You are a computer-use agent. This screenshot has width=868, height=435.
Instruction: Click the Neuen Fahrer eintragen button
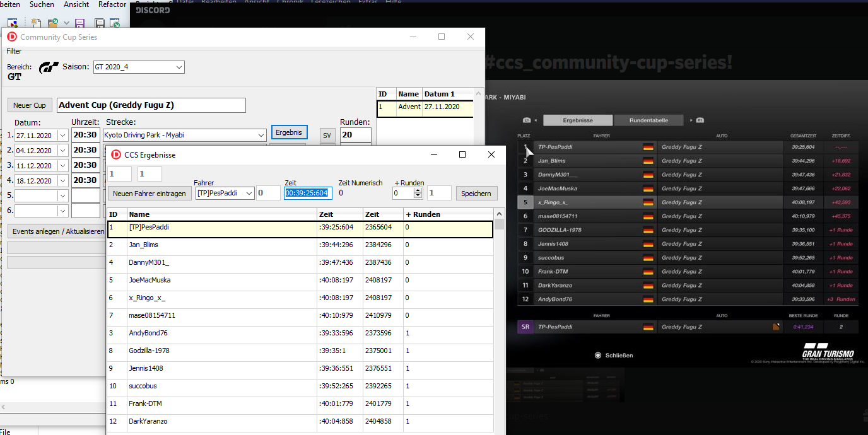pos(150,194)
